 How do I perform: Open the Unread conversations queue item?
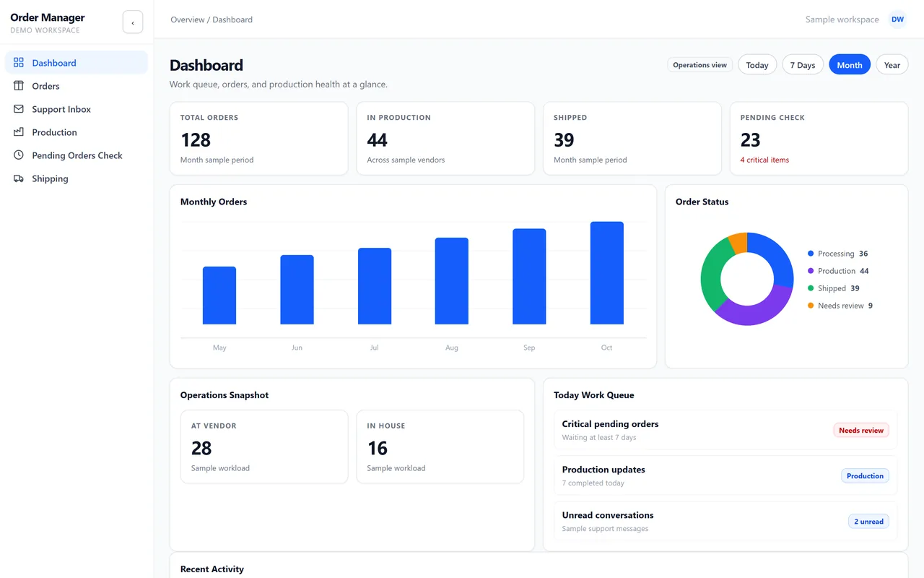(x=725, y=521)
